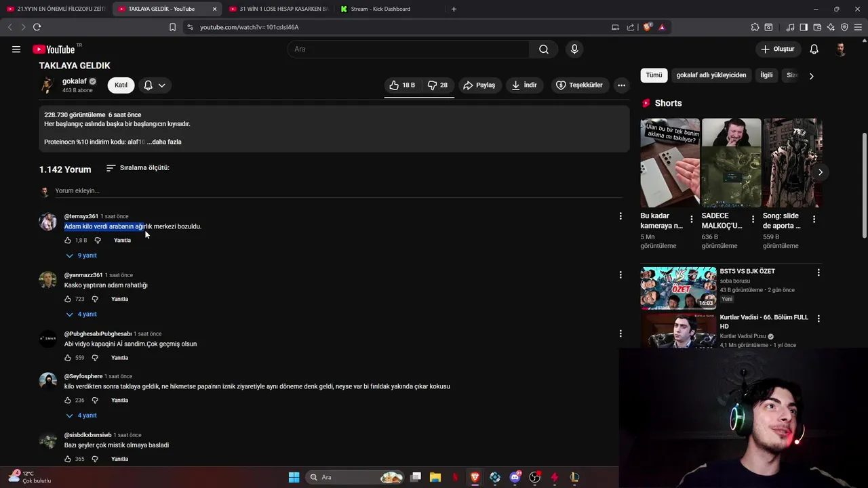Open the YouTube hamburger guide menu
Image resolution: width=868 pixels, height=488 pixels.
tap(16, 49)
